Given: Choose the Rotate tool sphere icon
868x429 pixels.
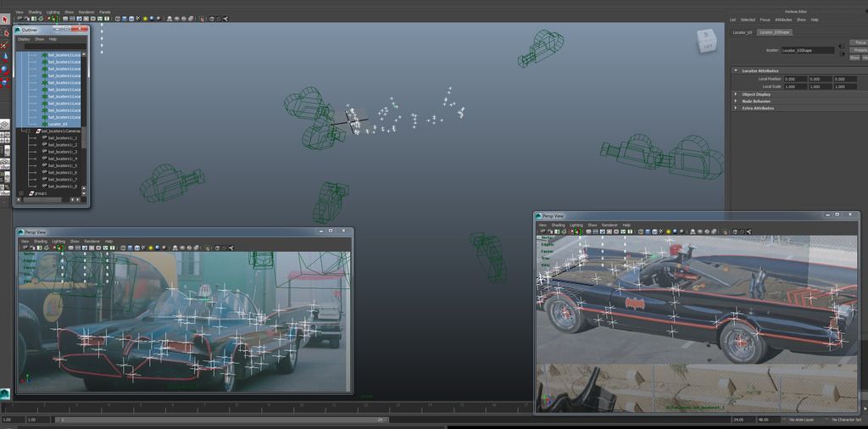Looking at the screenshot, I should coord(5,70).
